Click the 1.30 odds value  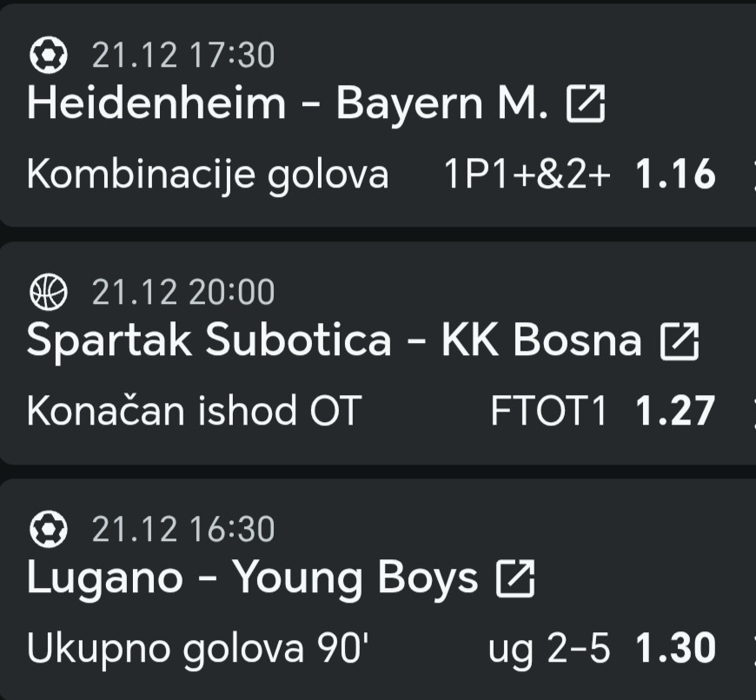[675, 648]
